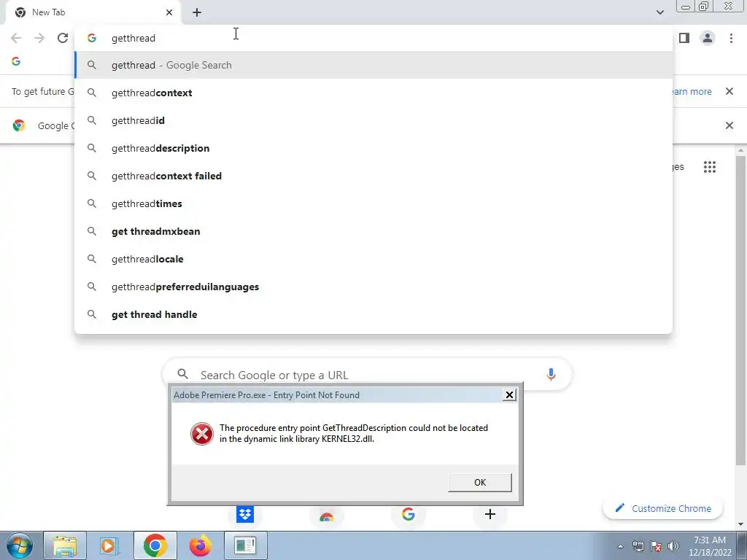Select 'getthreadcontext failed' suggestion
Viewport: 747px width, 560px height.
point(373,176)
